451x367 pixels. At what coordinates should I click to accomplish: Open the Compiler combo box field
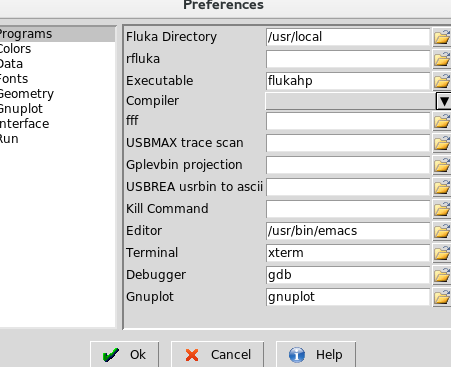tap(351, 101)
